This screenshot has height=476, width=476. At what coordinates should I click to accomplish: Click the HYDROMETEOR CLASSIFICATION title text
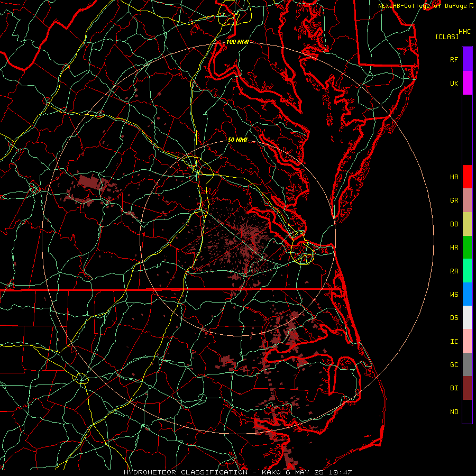point(186,472)
